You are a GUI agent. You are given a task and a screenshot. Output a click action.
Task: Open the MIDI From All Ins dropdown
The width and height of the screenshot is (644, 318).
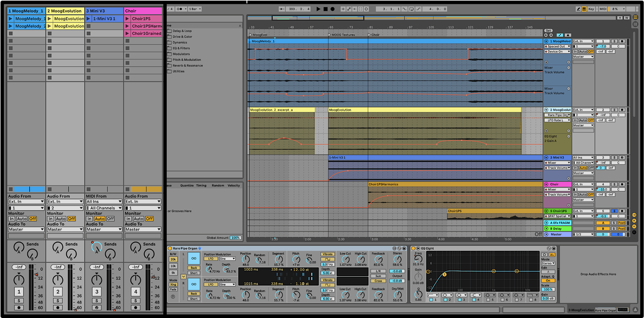coord(104,201)
